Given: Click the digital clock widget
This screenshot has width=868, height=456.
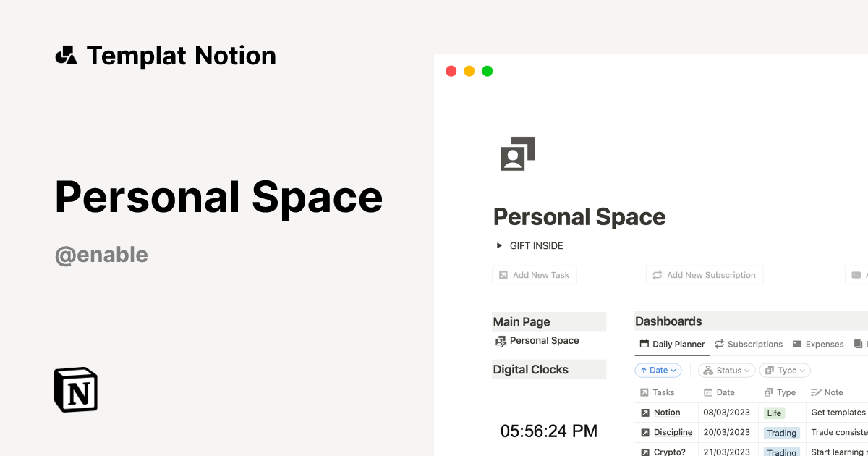Looking at the screenshot, I should [x=549, y=431].
